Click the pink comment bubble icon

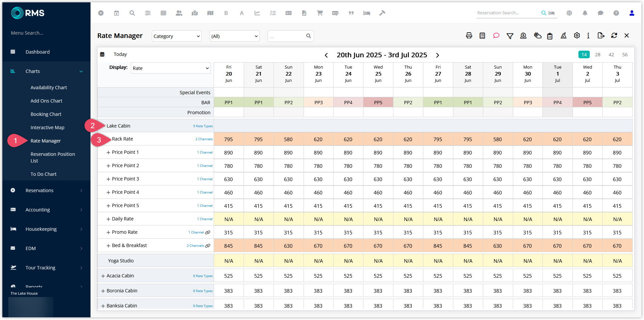[x=496, y=36]
